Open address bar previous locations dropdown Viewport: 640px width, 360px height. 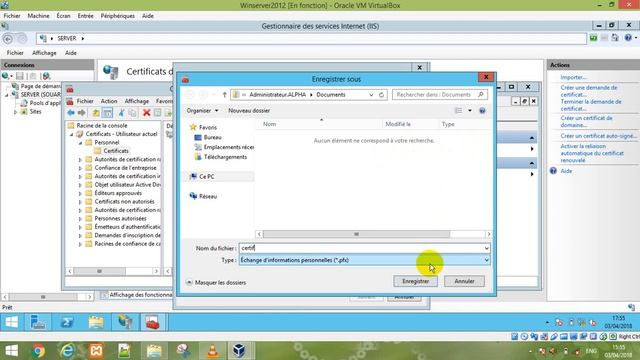[x=371, y=95]
